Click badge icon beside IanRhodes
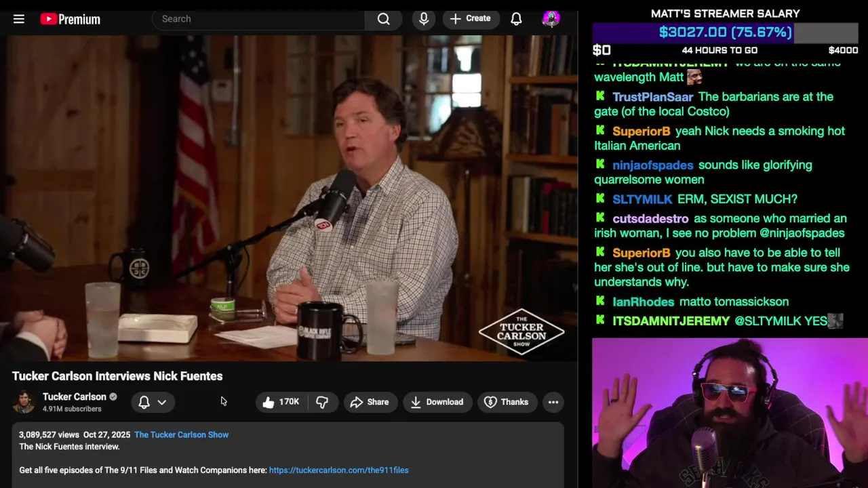The image size is (868, 488). click(600, 301)
